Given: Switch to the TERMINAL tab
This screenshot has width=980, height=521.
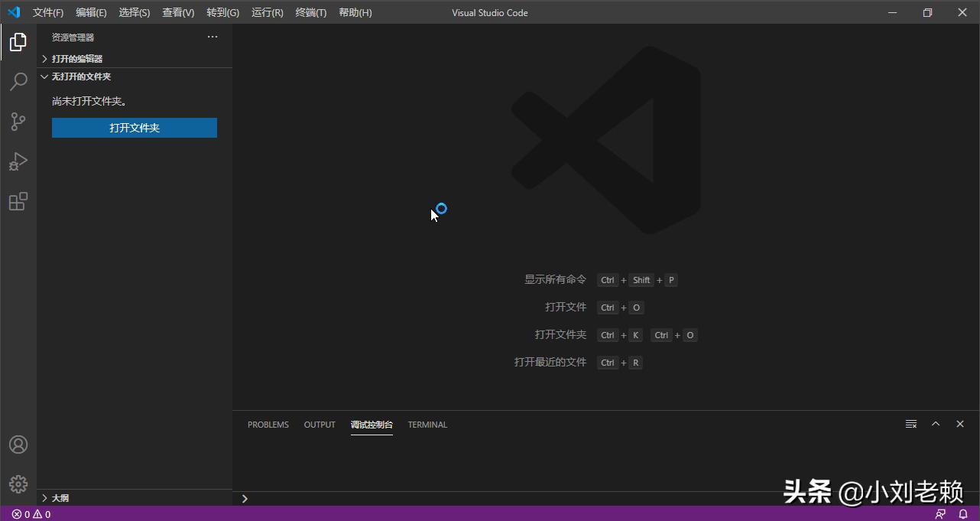Looking at the screenshot, I should click(x=427, y=425).
